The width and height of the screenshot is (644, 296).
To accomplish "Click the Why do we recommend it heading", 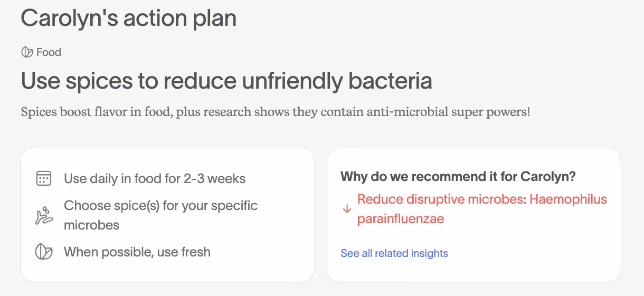I will pyautogui.click(x=458, y=176).
